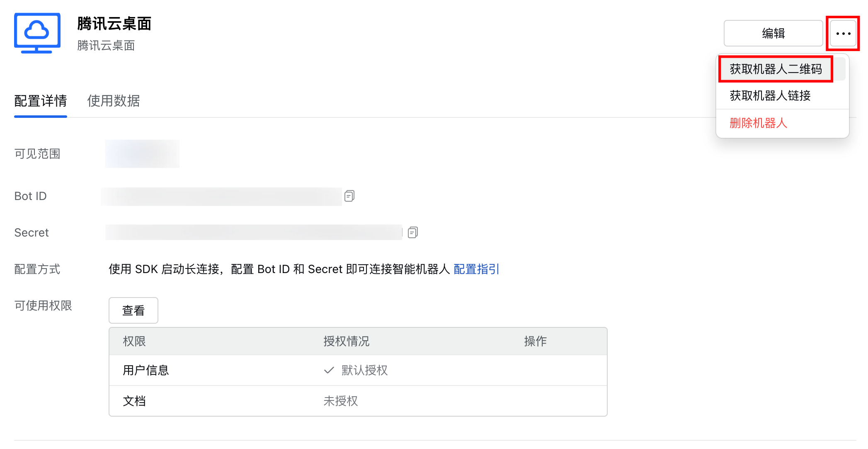Copy the Bot ID value

pyautogui.click(x=349, y=196)
